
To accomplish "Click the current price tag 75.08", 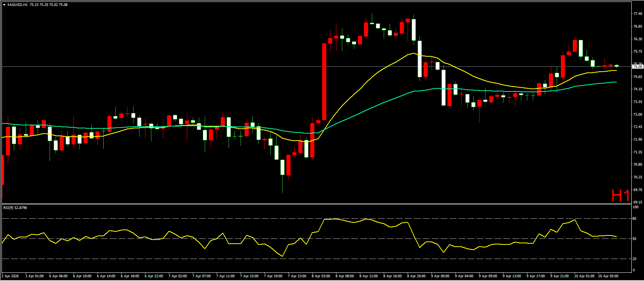I will (x=637, y=67).
